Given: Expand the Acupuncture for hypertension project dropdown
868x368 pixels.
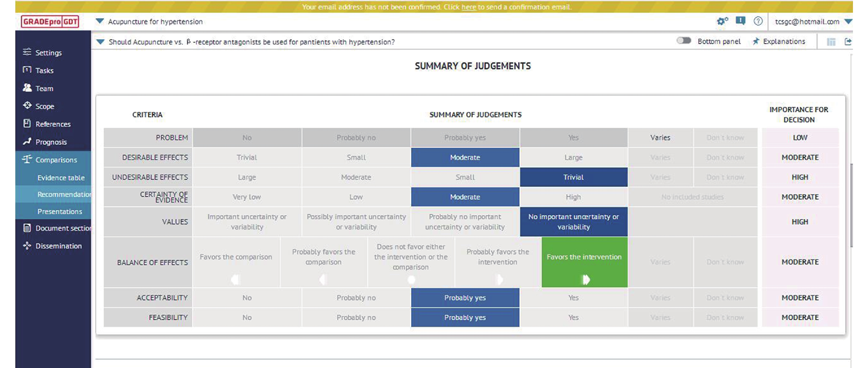Looking at the screenshot, I should pyautogui.click(x=99, y=21).
